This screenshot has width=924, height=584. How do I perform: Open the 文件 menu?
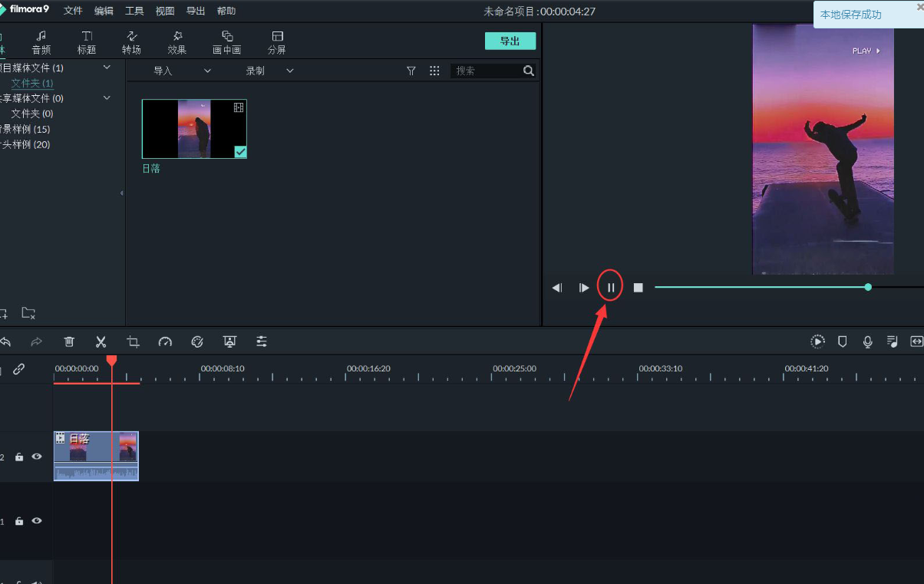click(73, 11)
